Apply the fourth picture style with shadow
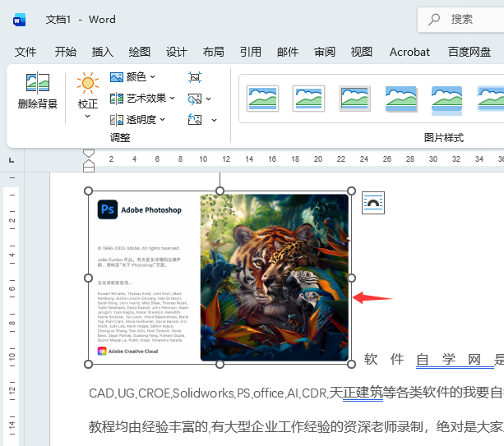504x446 pixels. (401, 99)
